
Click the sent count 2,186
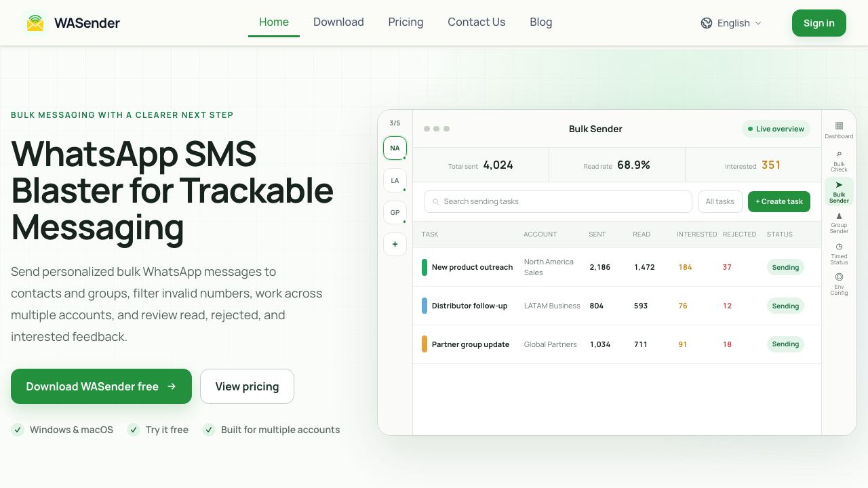pyautogui.click(x=600, y=267)
